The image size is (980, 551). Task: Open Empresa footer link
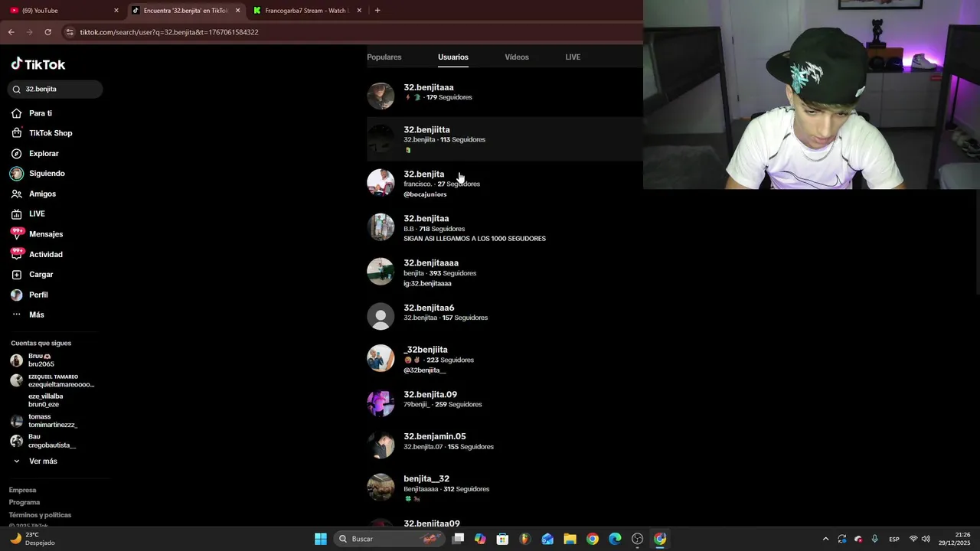[x=23, y=491]
